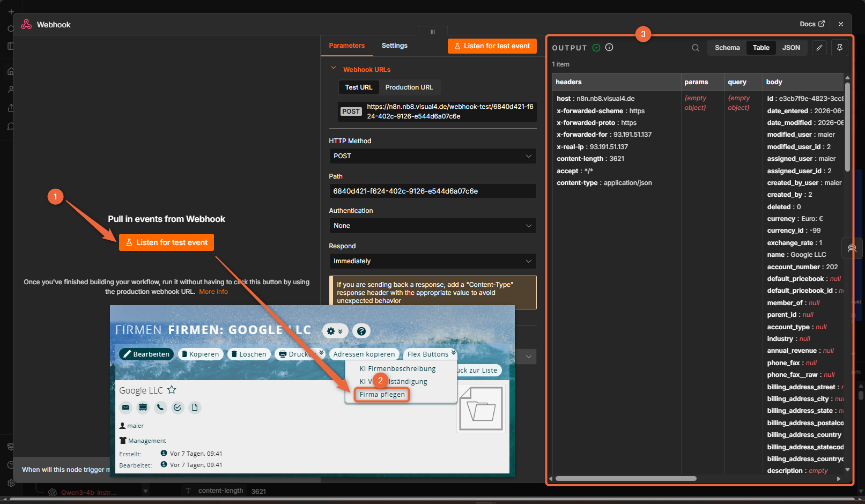Click the horizontal scrollbar of output table

(x=626, y=478)
